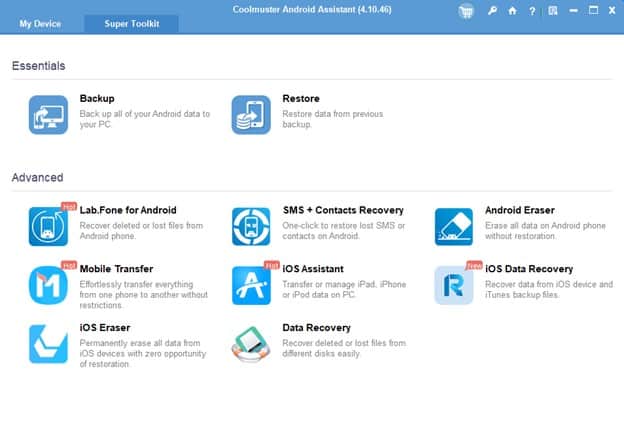Open the iOS Data Recovery icon
624x429 pixels.
tap(454, 285)
